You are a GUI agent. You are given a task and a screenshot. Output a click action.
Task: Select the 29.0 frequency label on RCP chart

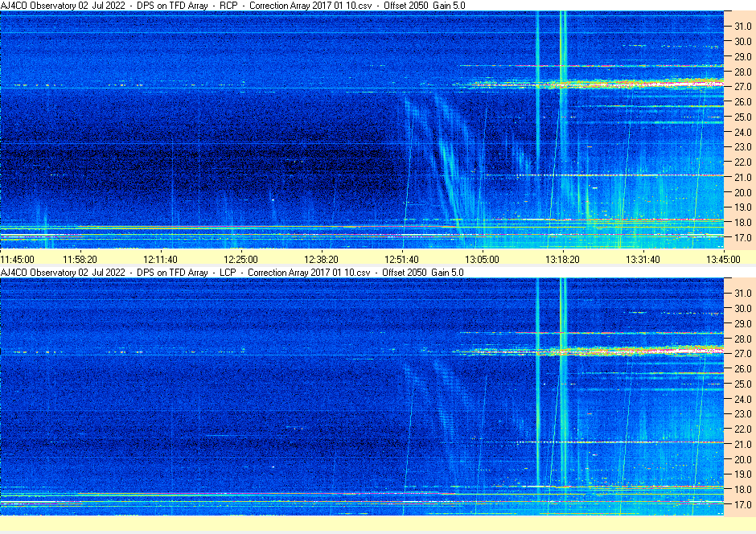pos(743,57)
